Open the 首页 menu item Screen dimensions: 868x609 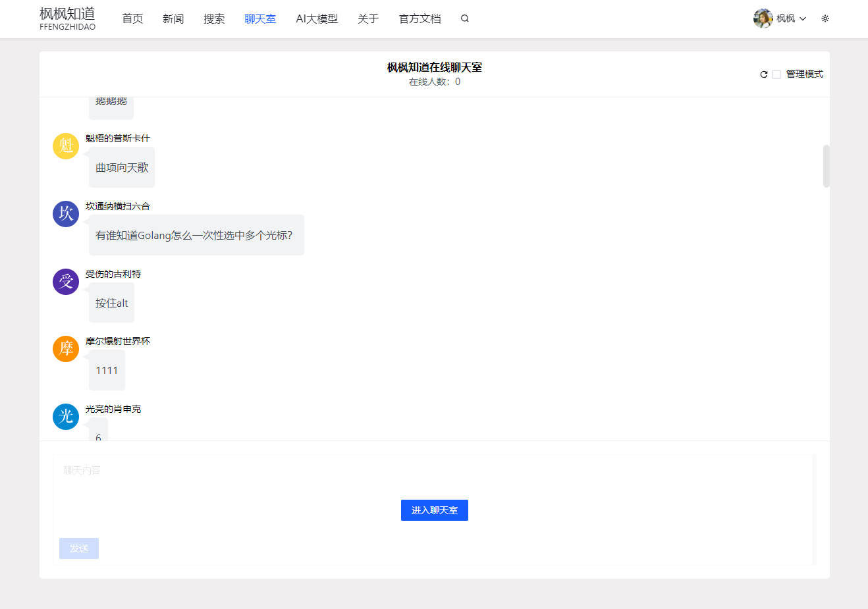point(132,19)
